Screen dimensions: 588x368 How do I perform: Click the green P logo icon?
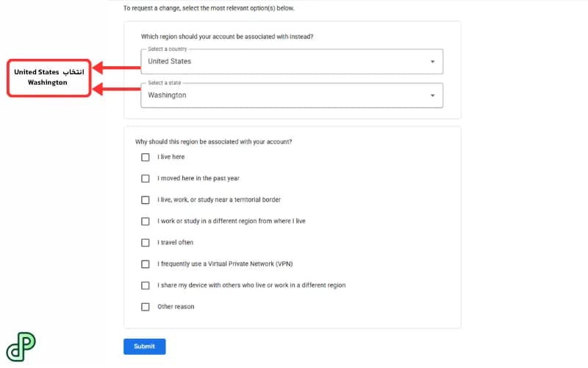click(x=21, y=346)
